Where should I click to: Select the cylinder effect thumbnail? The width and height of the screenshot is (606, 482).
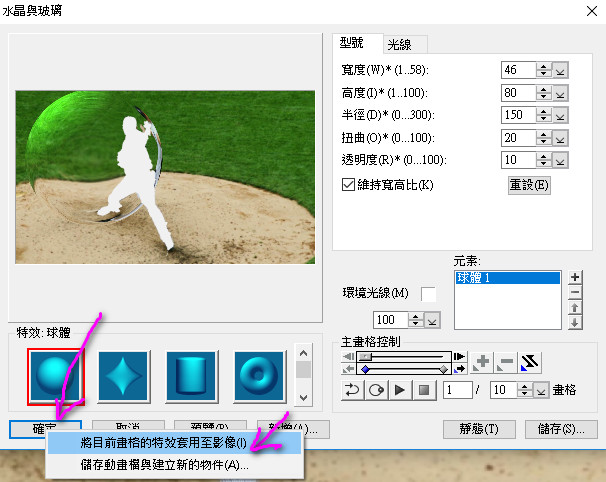(191, 376)
